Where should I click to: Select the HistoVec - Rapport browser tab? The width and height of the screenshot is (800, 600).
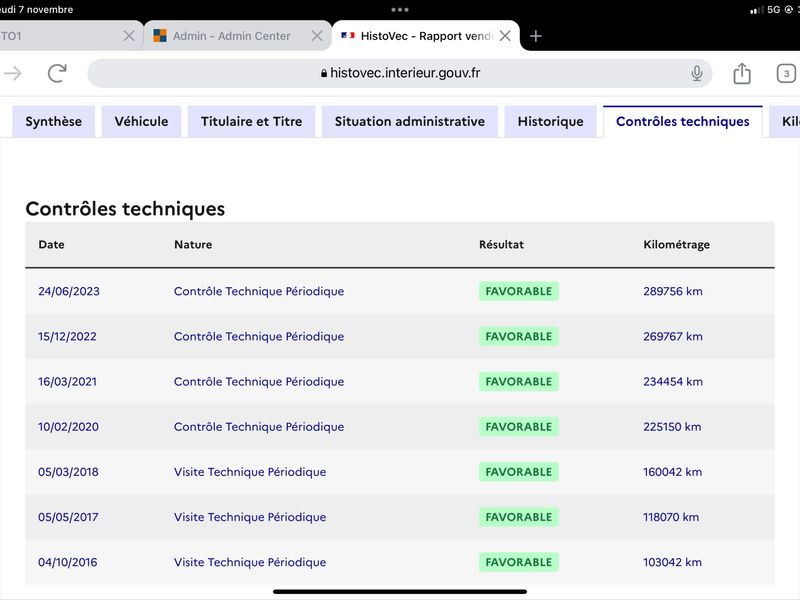point(427,36)
